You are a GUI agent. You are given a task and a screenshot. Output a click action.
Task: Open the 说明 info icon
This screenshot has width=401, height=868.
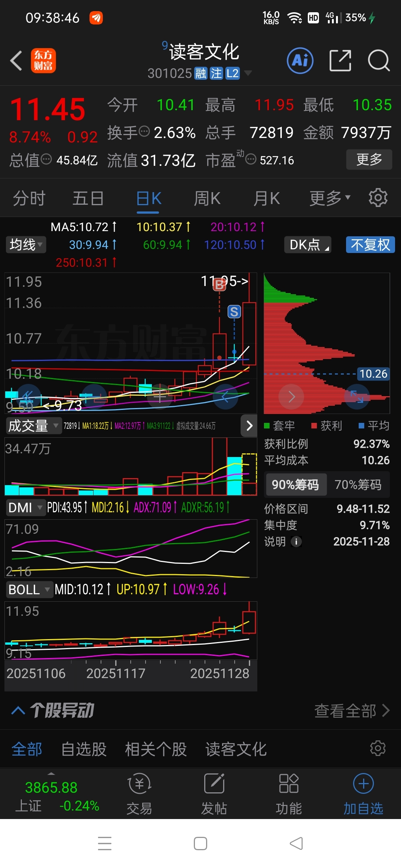(296, 542)
